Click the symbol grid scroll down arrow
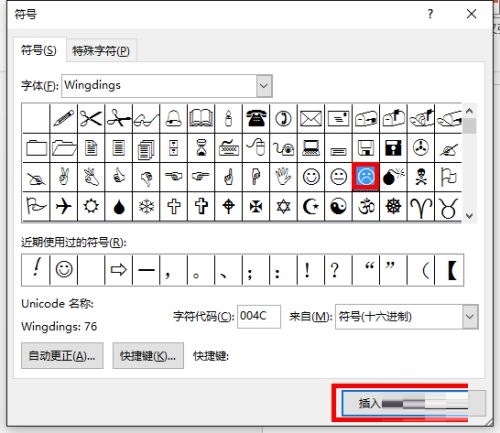Viewport: 500px width, 433px height. (469, 215)
